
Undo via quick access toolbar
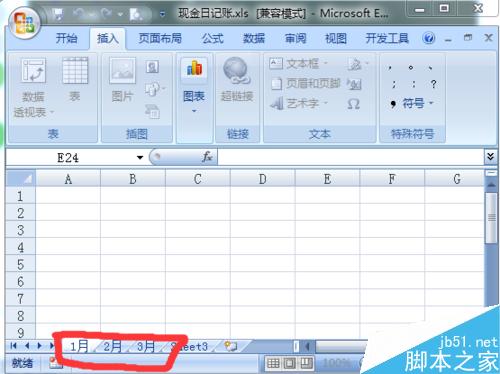[x=79, y=14]
